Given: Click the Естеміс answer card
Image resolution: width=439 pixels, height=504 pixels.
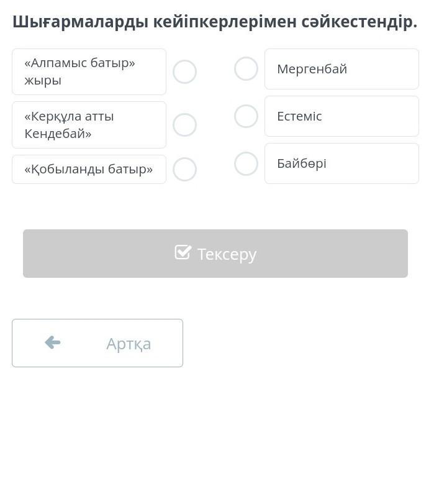Looking at the screenshot, I should click(x=342, y=116).
